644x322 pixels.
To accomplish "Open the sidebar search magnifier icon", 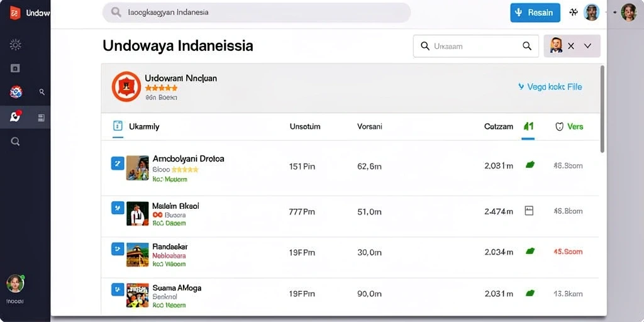I will pos(15,142).
